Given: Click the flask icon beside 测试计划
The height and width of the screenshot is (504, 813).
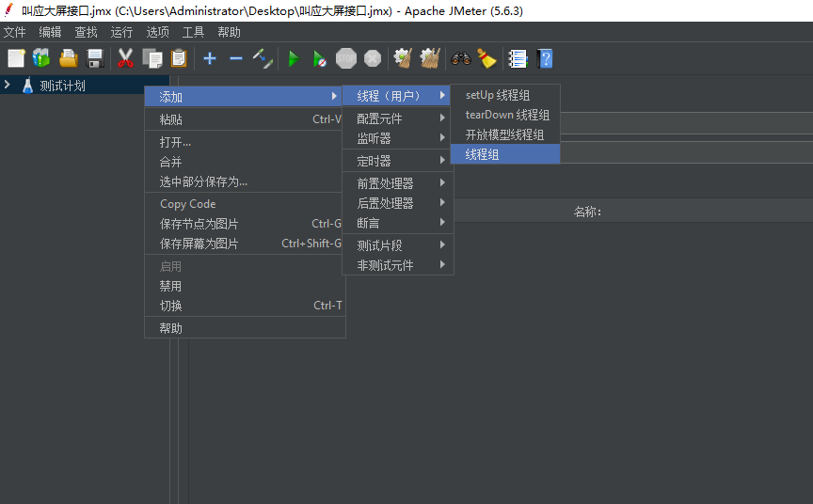Looking at the screenshot, I should (28, 86).
